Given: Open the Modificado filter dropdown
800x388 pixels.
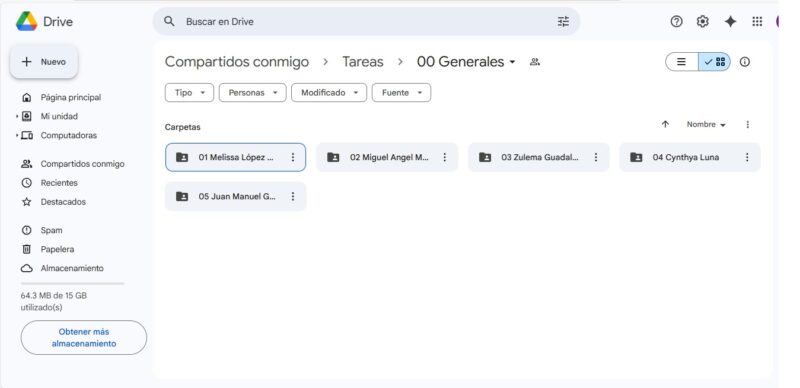Looking at the screenshot, I should 329,93.
